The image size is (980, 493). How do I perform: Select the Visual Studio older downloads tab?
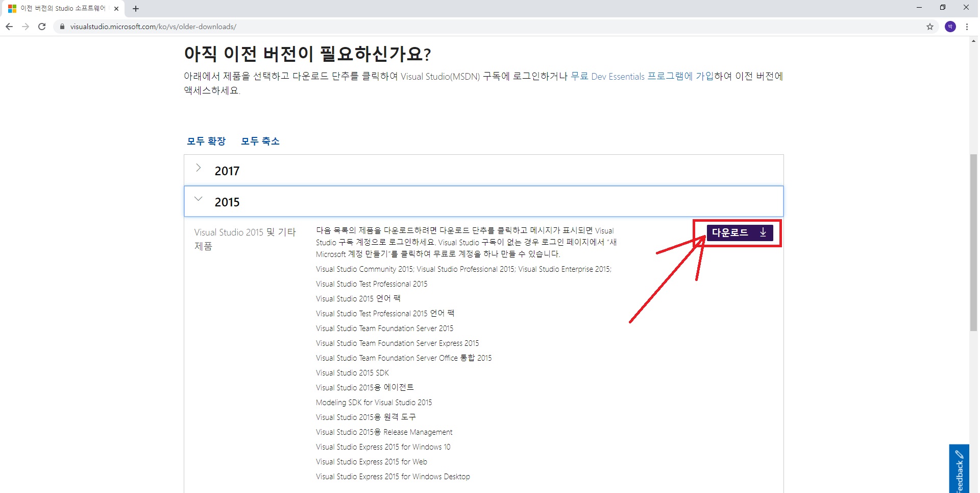click(x=62, y=9)
